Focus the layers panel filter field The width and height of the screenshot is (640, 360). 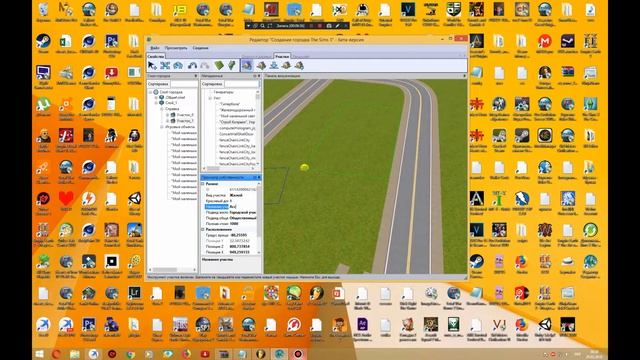point(184,84)
